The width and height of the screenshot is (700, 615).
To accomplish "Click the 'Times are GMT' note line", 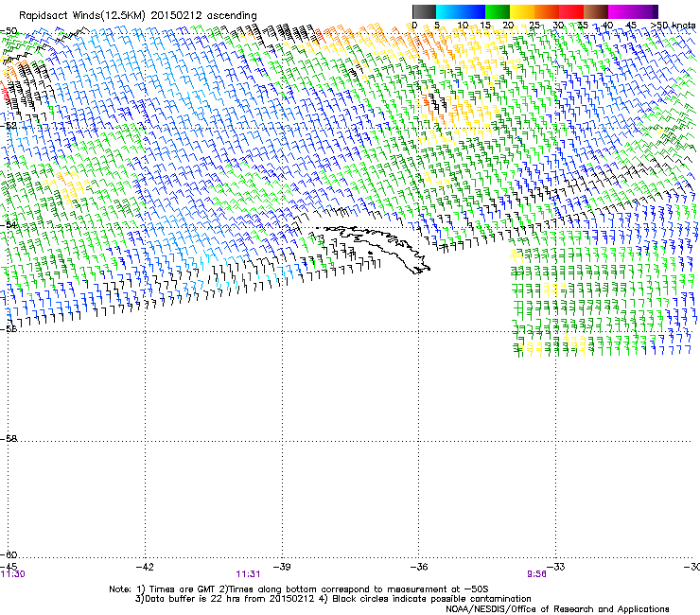I will click(299, 589).
